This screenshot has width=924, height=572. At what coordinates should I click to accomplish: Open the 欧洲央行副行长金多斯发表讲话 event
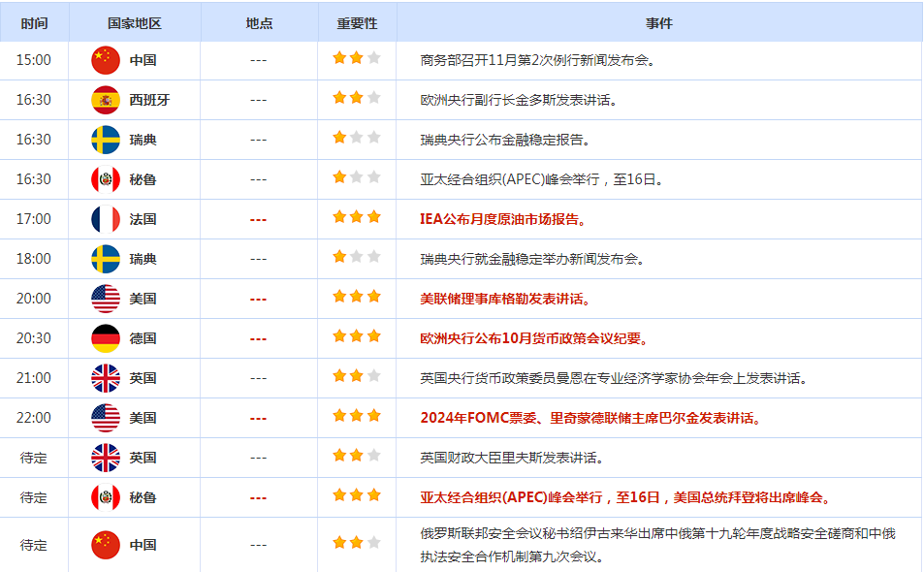[x=519, y=100]
